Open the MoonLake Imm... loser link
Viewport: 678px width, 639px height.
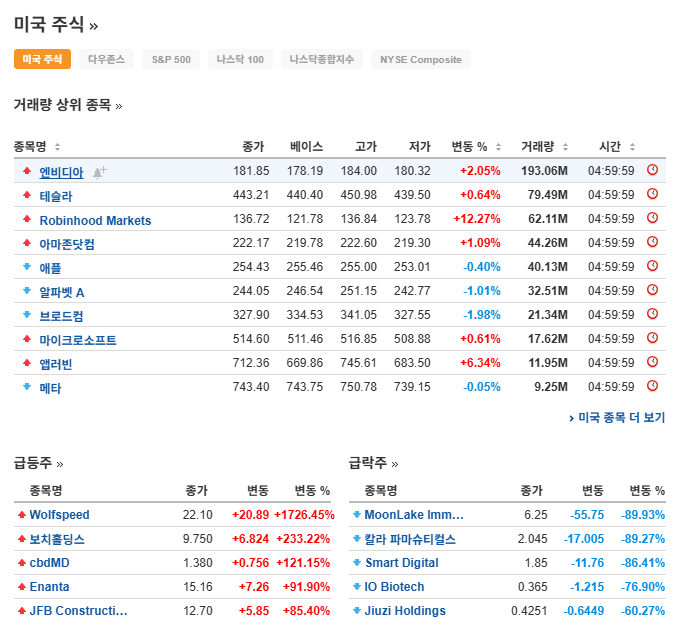[x=414, y=514]
